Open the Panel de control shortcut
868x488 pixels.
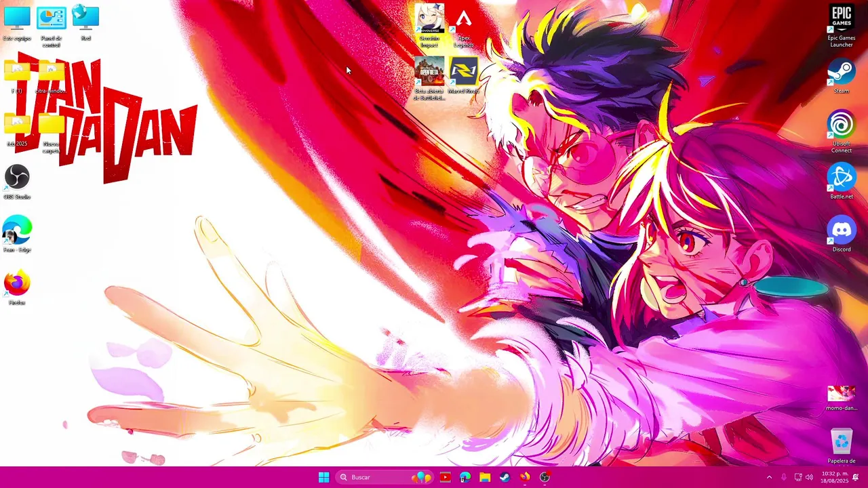51,26
